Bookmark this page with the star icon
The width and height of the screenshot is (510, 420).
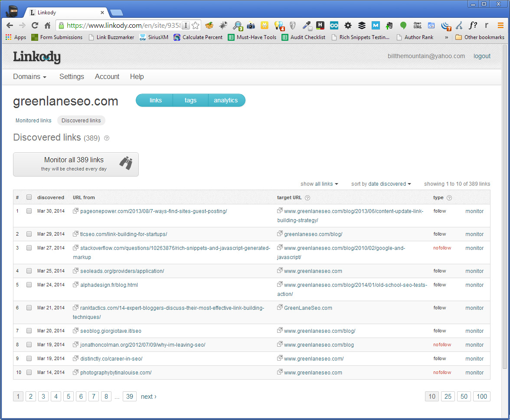coord(196,25)
